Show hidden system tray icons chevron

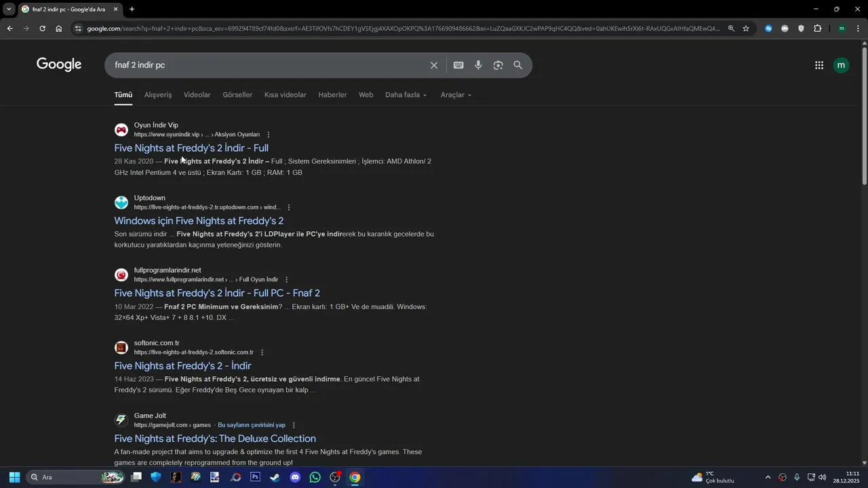click(x=768, y=477)
